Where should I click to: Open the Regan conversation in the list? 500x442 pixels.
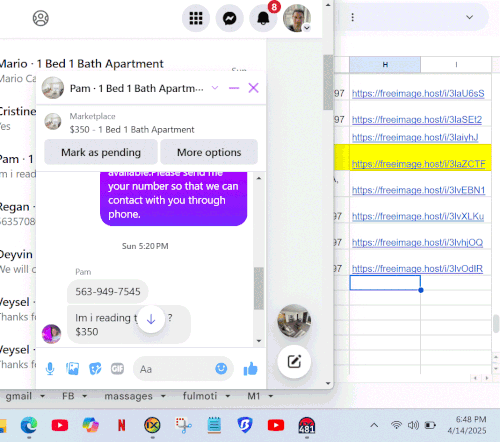coord(18,213)
